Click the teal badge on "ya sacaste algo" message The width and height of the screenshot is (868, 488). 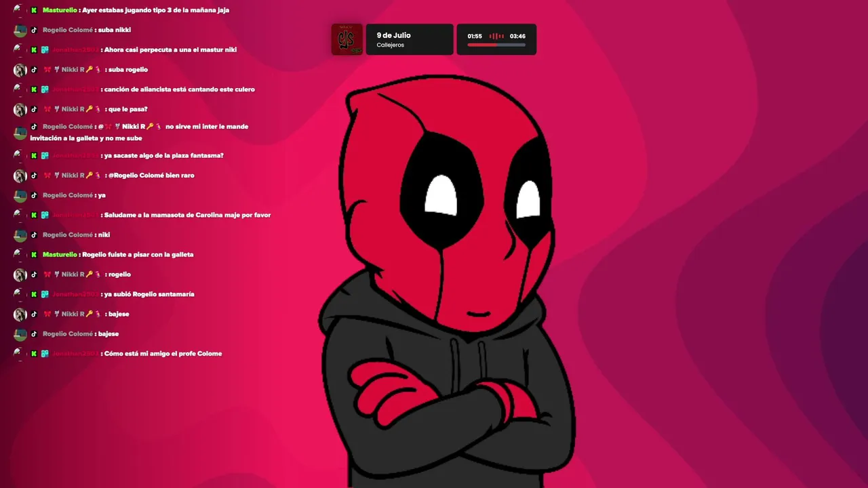45,155
